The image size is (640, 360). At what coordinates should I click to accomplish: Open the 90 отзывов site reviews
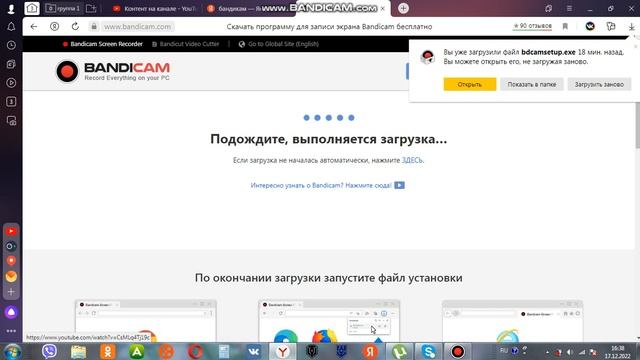[532, 26]
